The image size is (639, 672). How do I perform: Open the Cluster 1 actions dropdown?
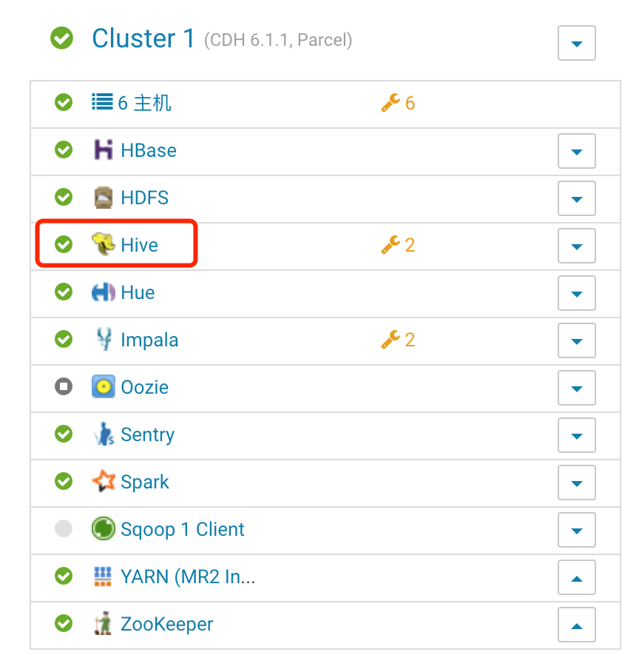tap(576, 43)
